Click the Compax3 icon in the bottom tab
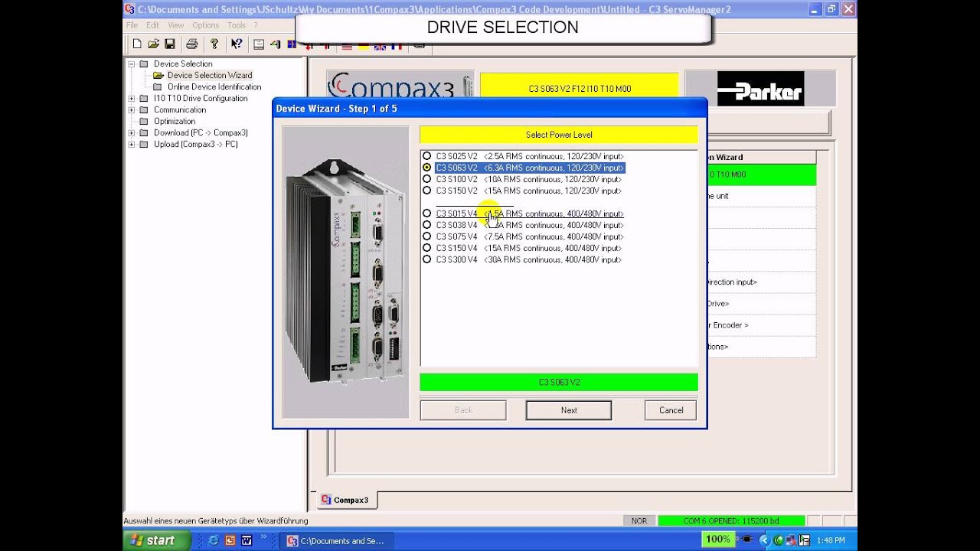The height and width of the screenshot is (551, 980). pyautogui.click(x=326, y=500)
